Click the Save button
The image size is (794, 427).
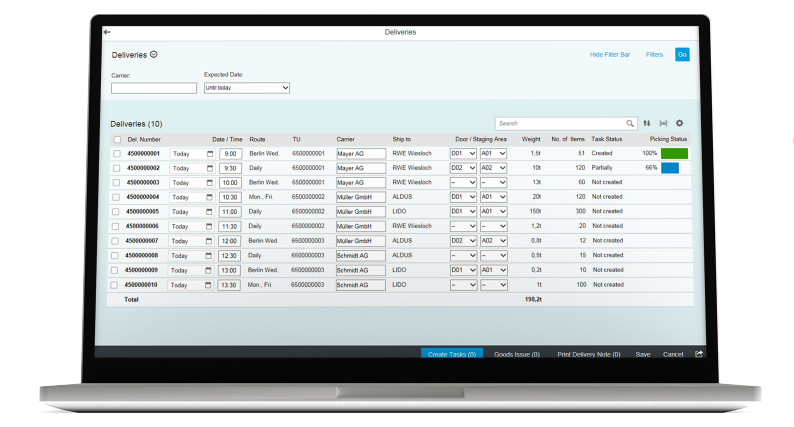point(643,354)
